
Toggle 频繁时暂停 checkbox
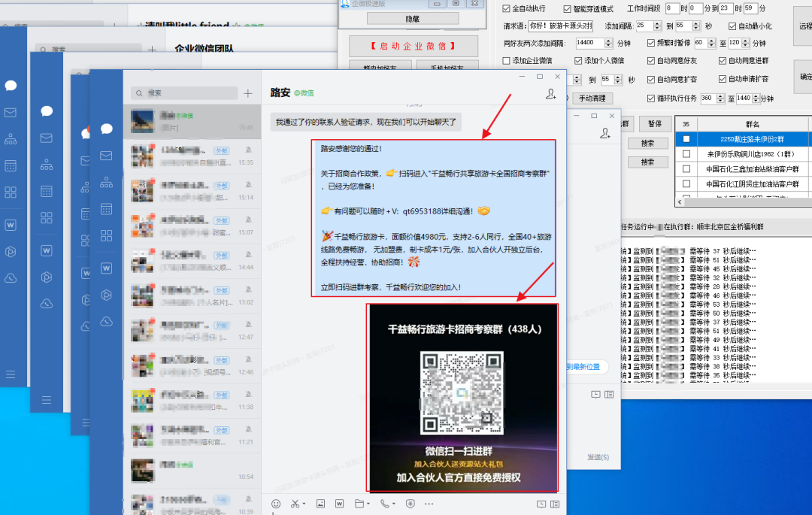651,43
